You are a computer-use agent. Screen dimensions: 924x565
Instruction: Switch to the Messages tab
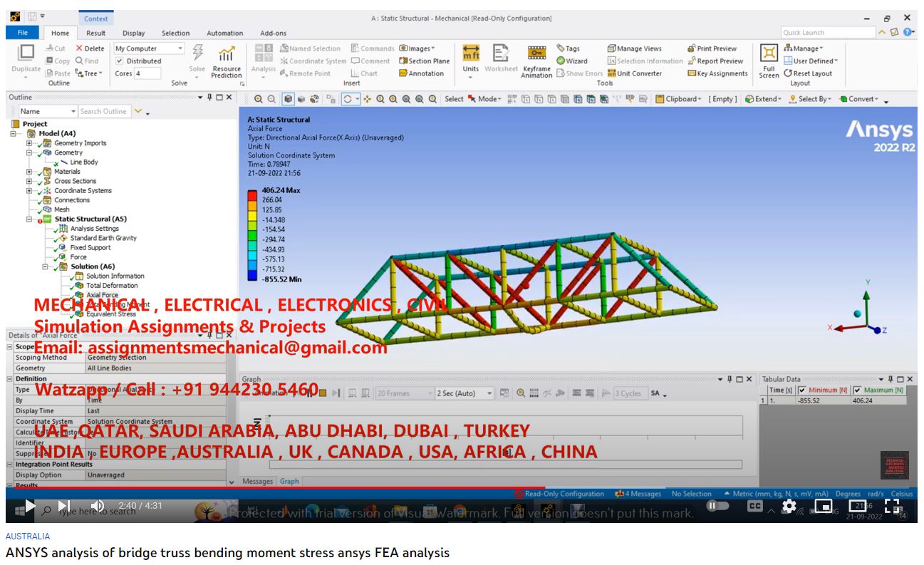(x=257, y=482)
